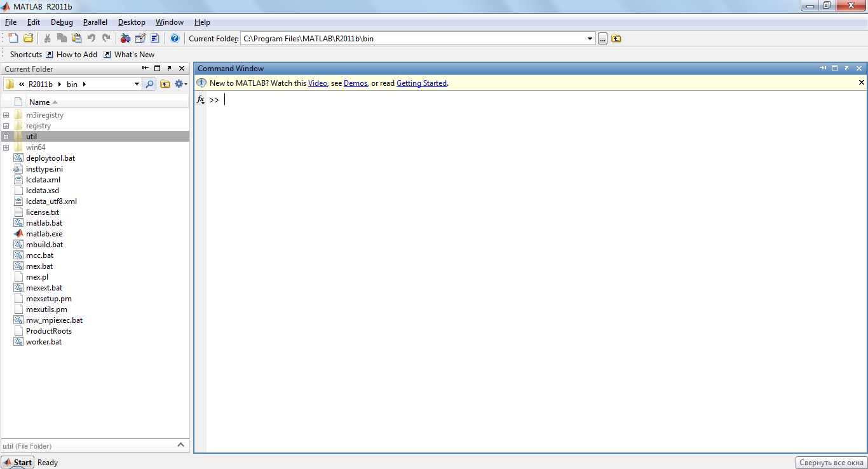Launch Simulink from the toolbar icon

(125, 38)
